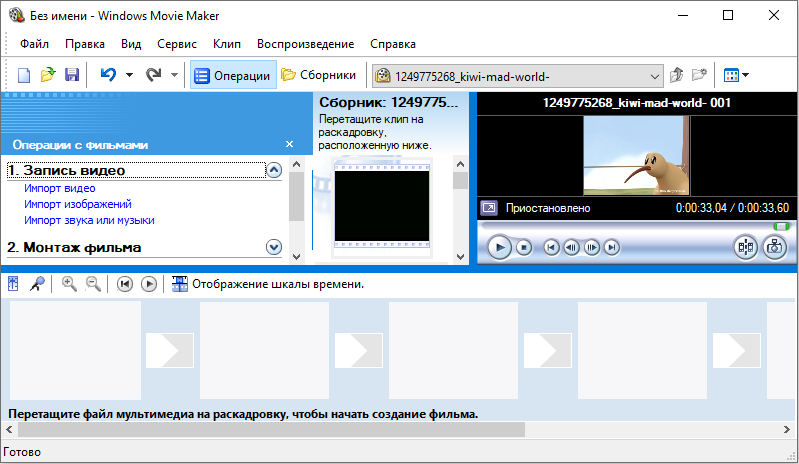Zoom in on the timeline

coord(69,284)
